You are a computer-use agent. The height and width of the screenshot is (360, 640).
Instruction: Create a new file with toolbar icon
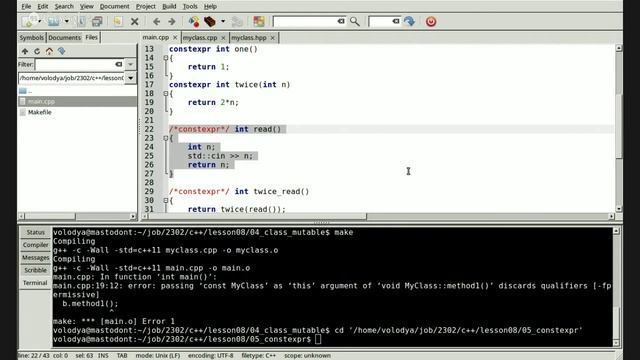point(29,21)
